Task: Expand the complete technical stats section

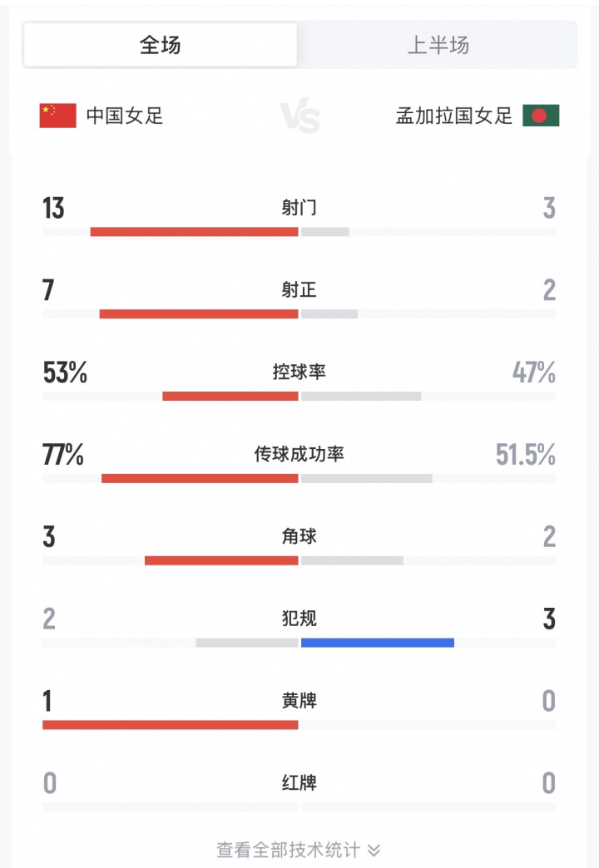Action: tap(299, 850)
